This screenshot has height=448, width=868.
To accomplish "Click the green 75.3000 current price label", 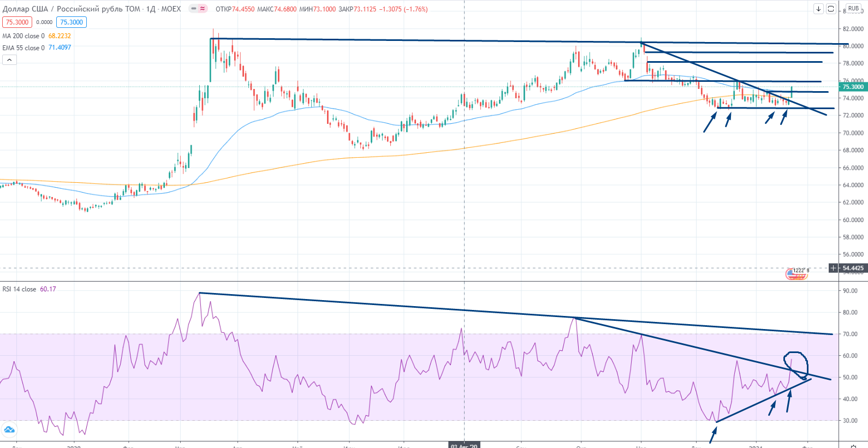I will [853, 87].
